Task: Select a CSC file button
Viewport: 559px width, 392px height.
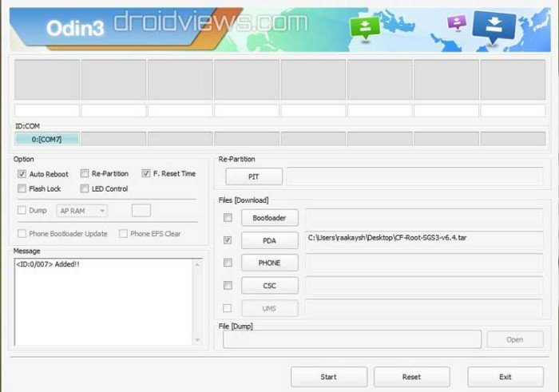Action: 270,286
